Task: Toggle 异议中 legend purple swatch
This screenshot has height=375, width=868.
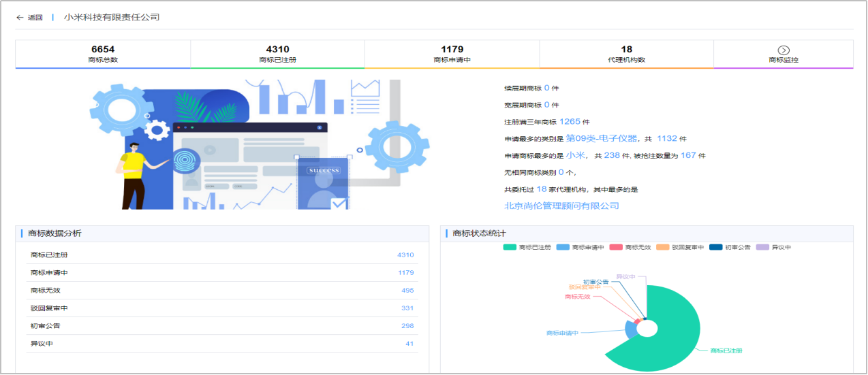Action: (x=762, y=247)
